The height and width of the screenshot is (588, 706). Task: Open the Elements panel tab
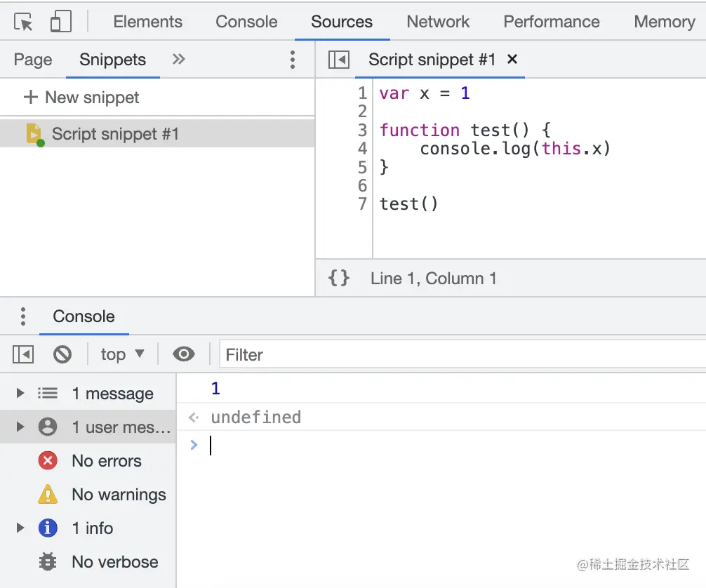[147, 22]
